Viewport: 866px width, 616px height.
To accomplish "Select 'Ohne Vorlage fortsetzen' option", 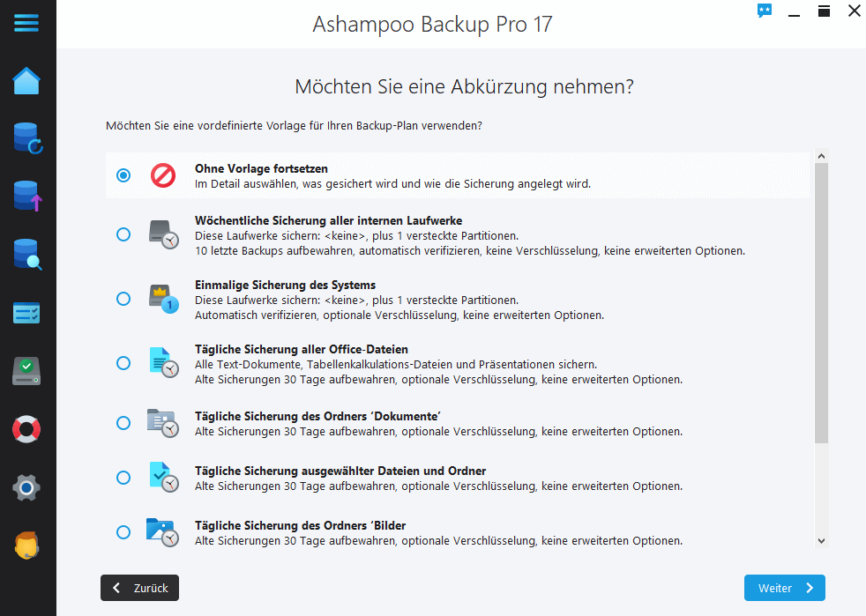I will pos(123,175).
